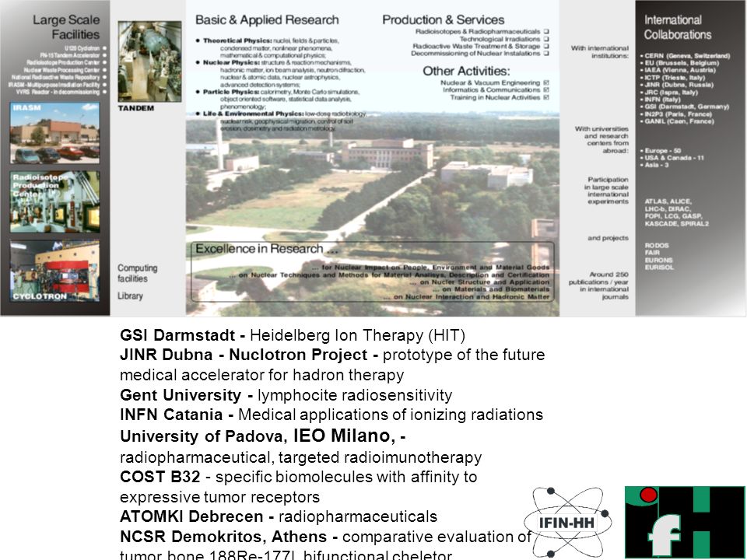Click the TANDEM caption
The height and width of the screenshot is (560, 747).
coord(135,108)
